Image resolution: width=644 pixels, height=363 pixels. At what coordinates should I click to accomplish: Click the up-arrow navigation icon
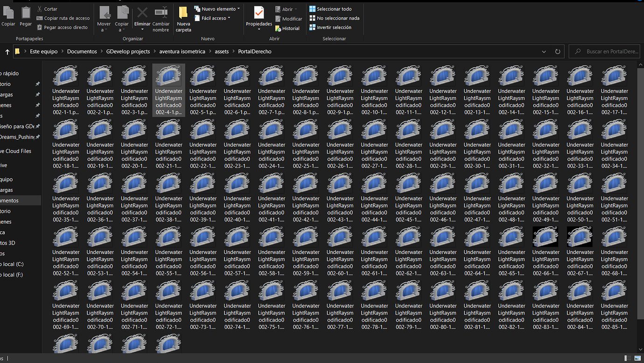pyautogui.click(x=7, y=51)
